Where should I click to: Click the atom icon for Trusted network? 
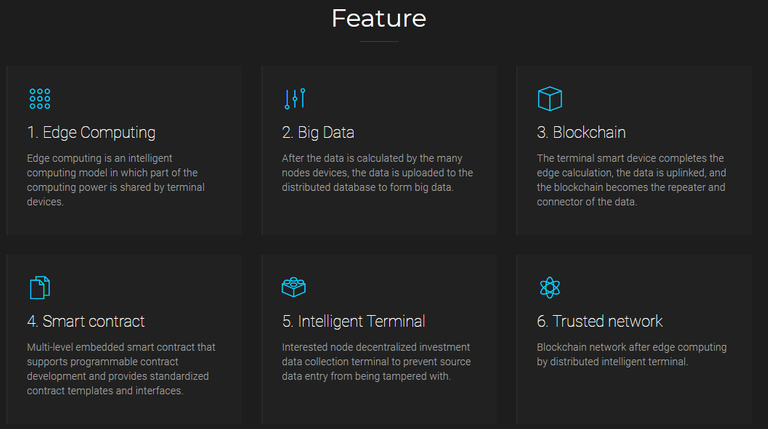550,287
